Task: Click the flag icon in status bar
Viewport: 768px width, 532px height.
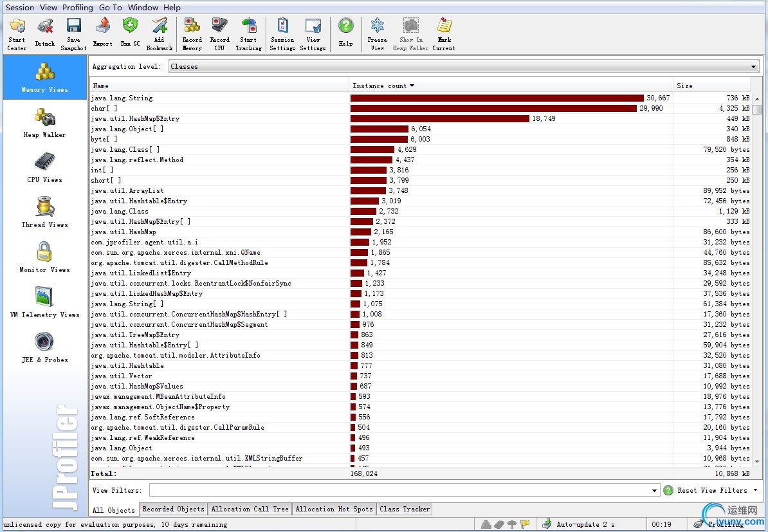Action: coord(525,524)
